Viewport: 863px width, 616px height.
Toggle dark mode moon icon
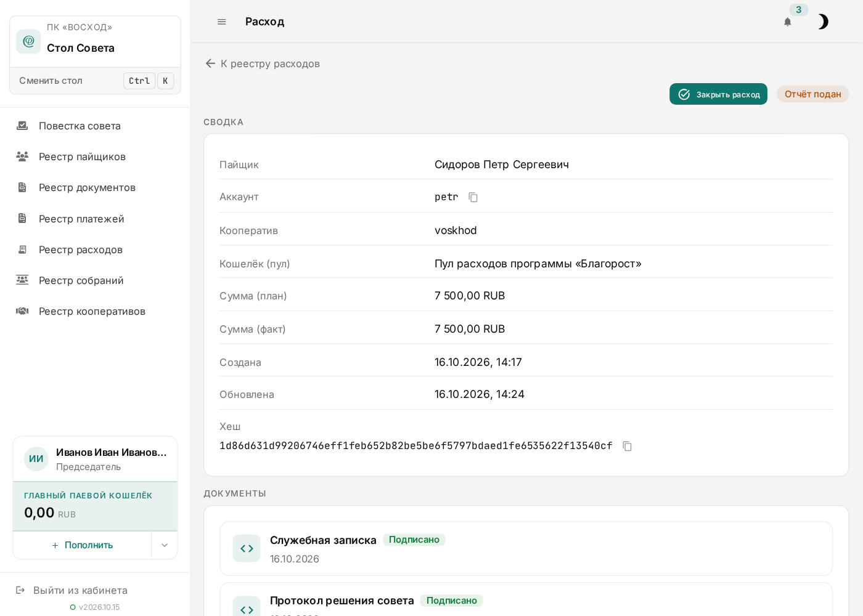[x=823, y=22]
